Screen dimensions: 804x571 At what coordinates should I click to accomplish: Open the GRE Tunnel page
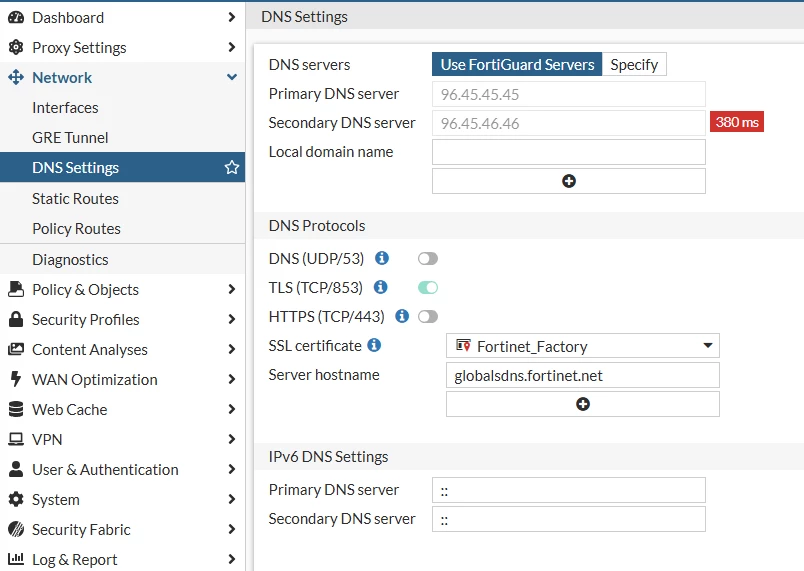point(123,137)
